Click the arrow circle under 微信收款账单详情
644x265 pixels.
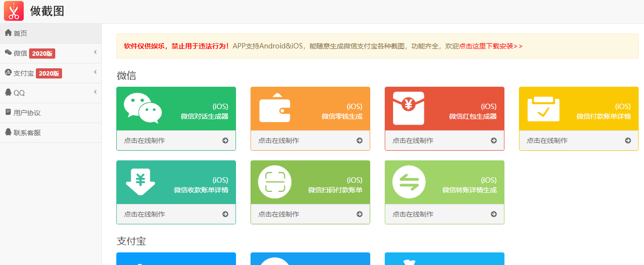click(225, 214)
